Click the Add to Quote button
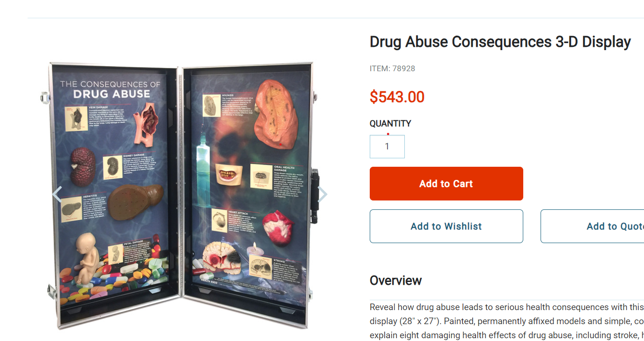The image size is (644, 341). [593, 226]
